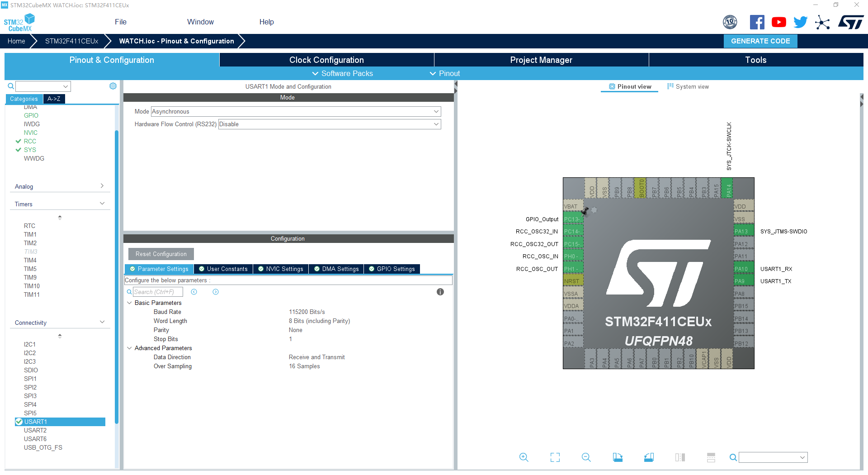Collapse the Advanced Parameters group

129,348
